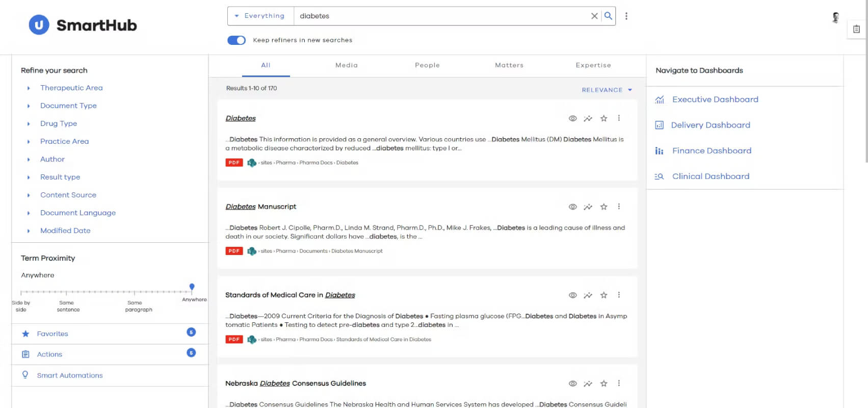Open more options for Standards of Medical Care
The width and height of the screenshot is (868, 408).
point(619,295)
